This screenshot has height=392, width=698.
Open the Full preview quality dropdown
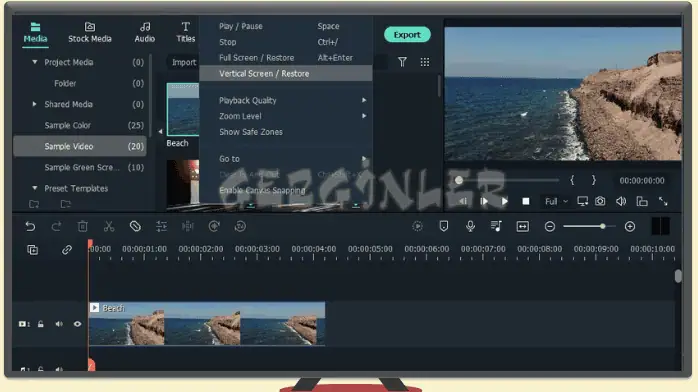coord(556,202)
